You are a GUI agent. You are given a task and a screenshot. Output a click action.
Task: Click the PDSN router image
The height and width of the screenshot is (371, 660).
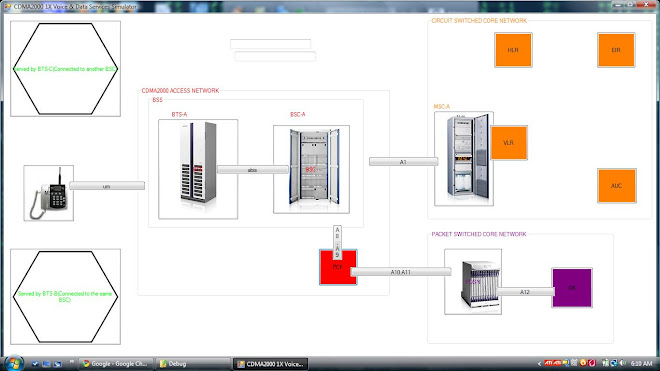point(473,282)
